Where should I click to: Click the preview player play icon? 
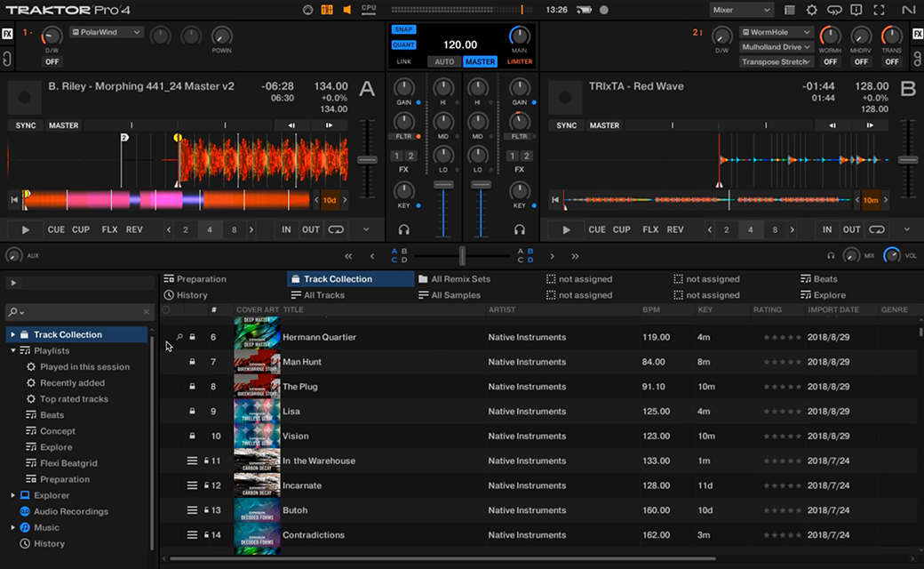pos(13,283)
